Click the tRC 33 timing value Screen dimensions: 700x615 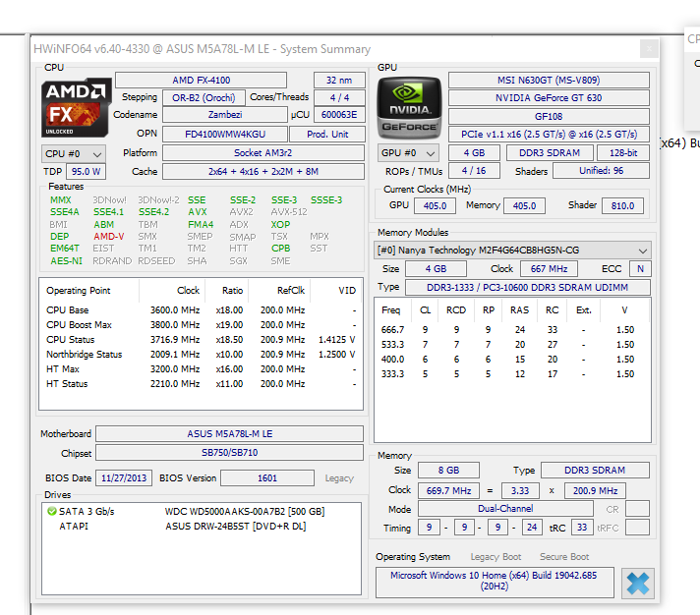(582, 528)
